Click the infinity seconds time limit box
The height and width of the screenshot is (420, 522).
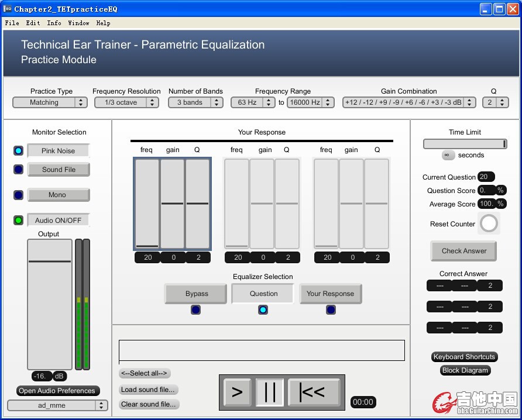(x=449, y=155)
